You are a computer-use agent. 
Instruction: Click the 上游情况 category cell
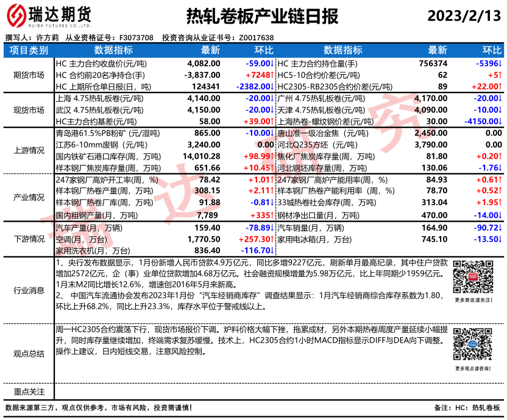pyautogui.click(x=28, y=150)
